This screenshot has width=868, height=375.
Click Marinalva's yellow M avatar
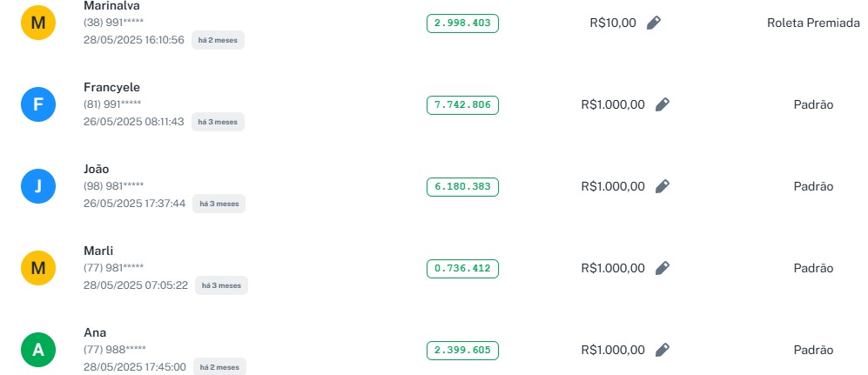(x=38, y=23)
